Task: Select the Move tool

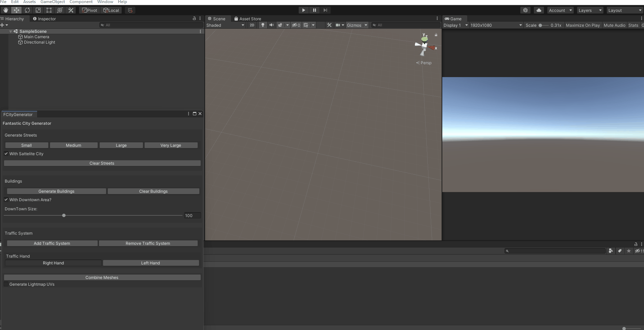Action: (17, 10)
